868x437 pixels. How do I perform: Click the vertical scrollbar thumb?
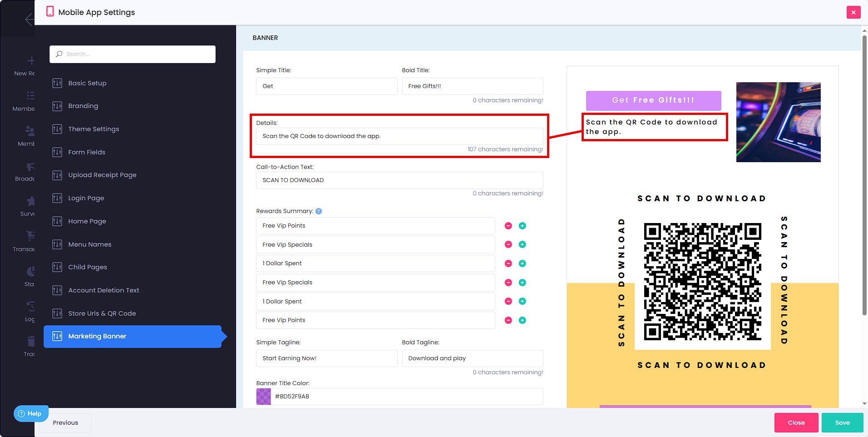coord(864,175)
